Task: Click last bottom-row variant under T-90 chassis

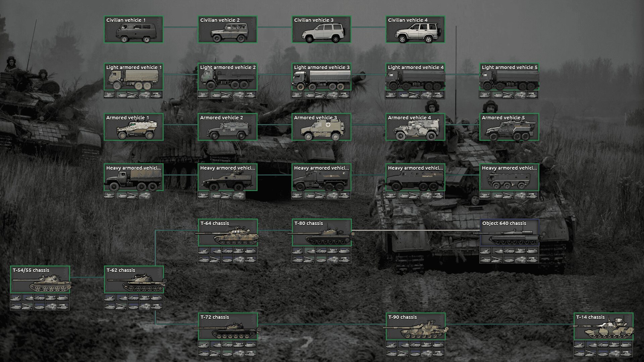Action: tap(439, 353)
